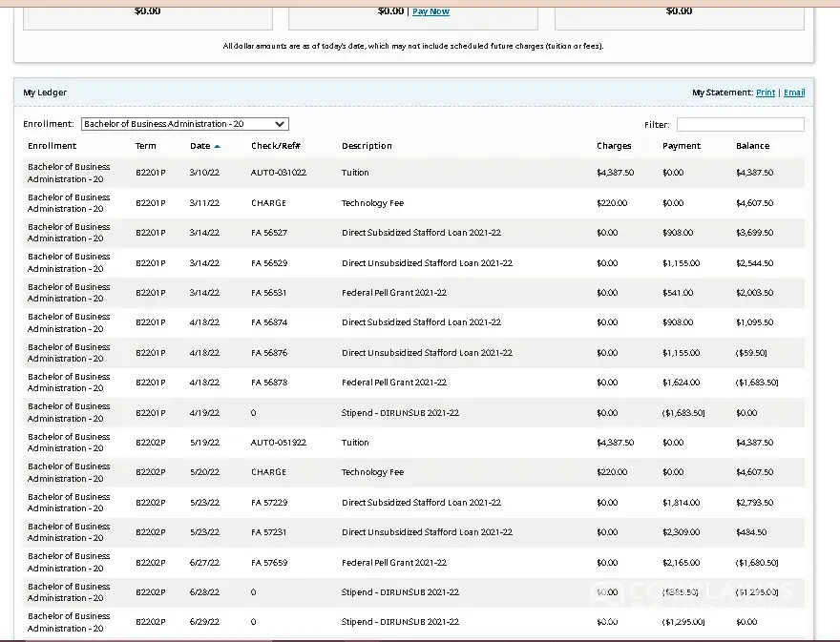Sort by the Description column header
Image resolution: width=840 pixels, height=642 pixels.
point(367,146)
